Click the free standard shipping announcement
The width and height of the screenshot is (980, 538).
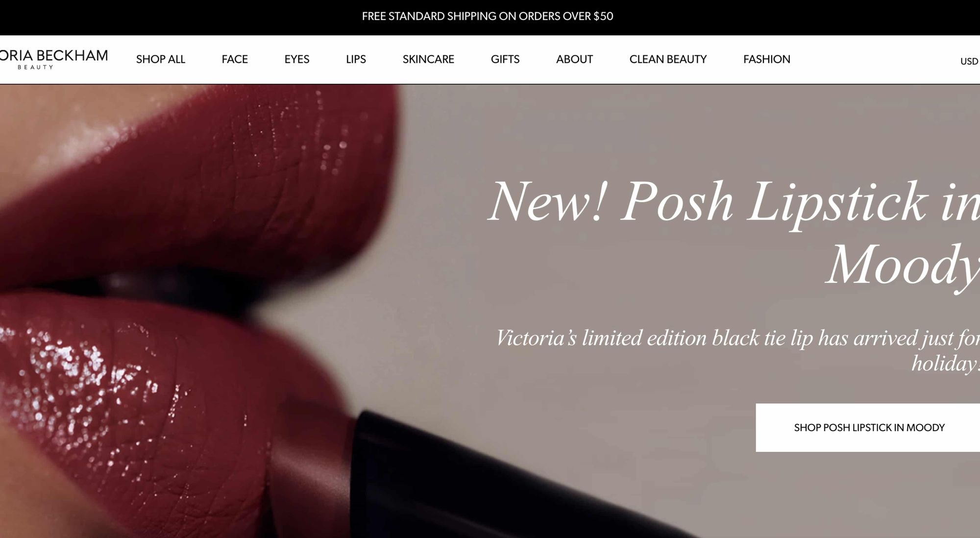coord(488,16)
